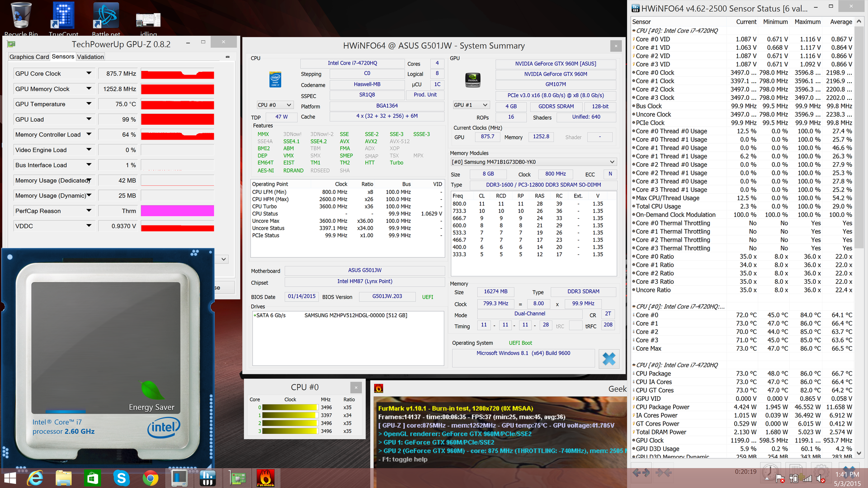Viewport: 868px width, 488px height.
Task: Open TechPowerUp GPU-Z from taskbar
Action: 237,478
